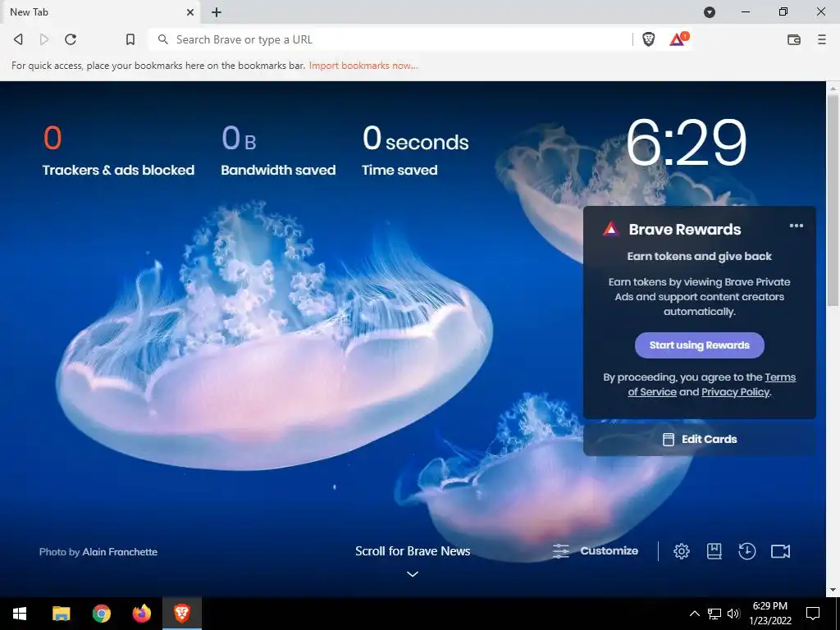Click the Time saved stat
This screenshot has width=840, height=630.
point(415,151)
